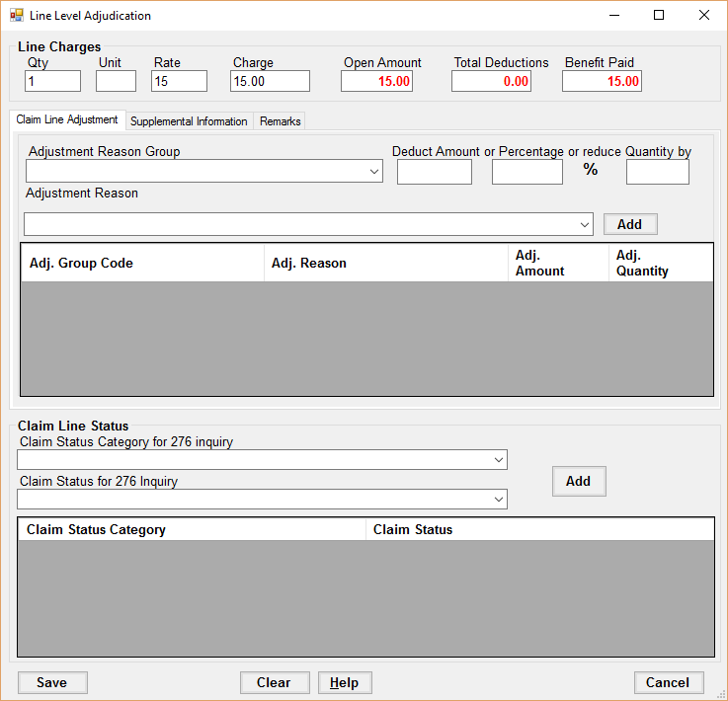The width and height of the screenshot is (728, 701).
Task: Click the Charge input field
Action: (x=270, y=81)
